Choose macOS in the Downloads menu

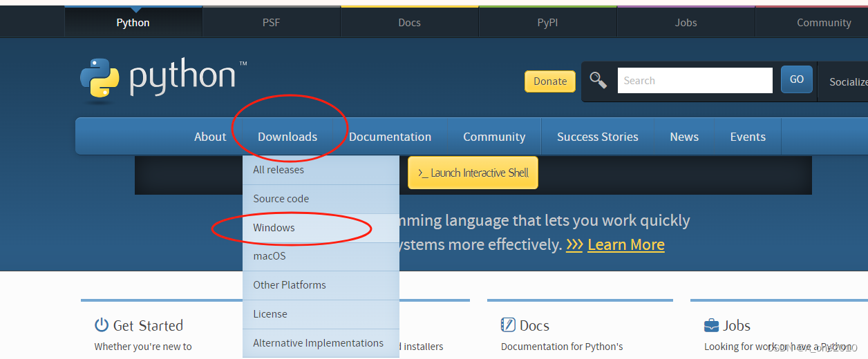tap(321, 256)
